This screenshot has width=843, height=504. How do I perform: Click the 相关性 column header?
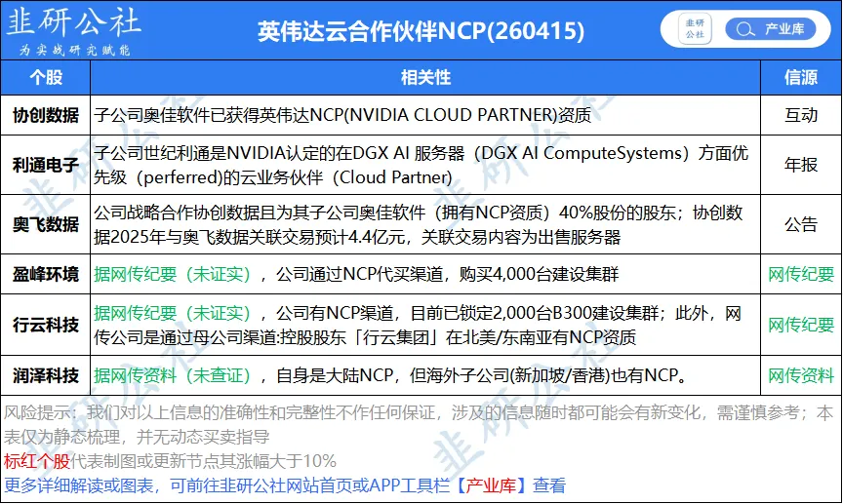click(425, 77)
